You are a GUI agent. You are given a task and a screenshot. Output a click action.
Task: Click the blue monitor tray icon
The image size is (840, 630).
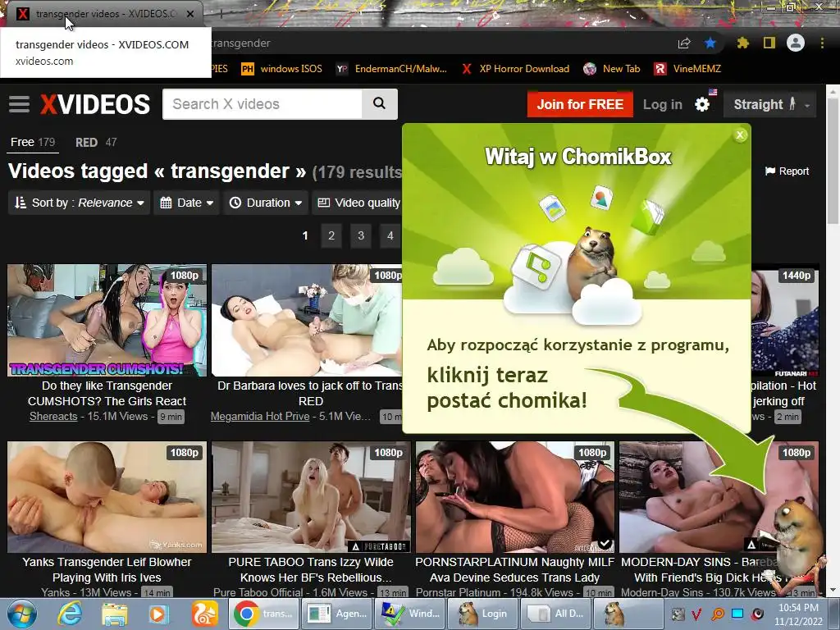pos(737,614)
